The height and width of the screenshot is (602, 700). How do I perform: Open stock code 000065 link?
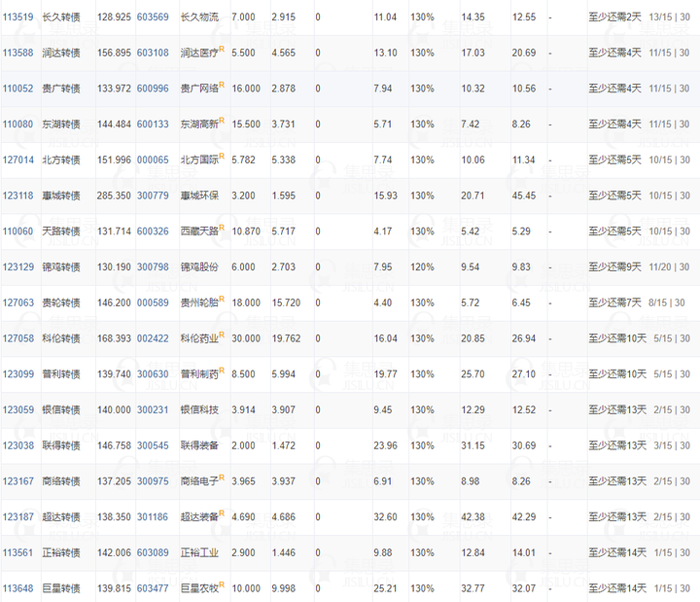pos(153,159)
